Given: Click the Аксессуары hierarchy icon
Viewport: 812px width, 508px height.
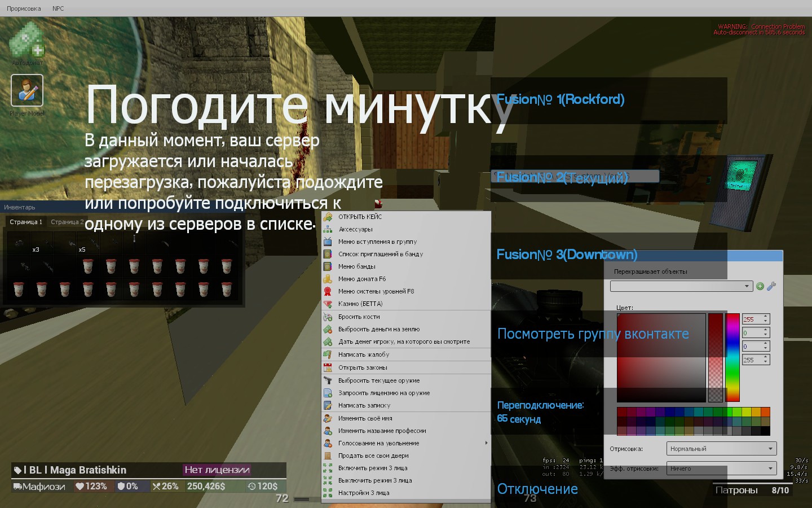Looking at the screenshot, I should [328, 229].
